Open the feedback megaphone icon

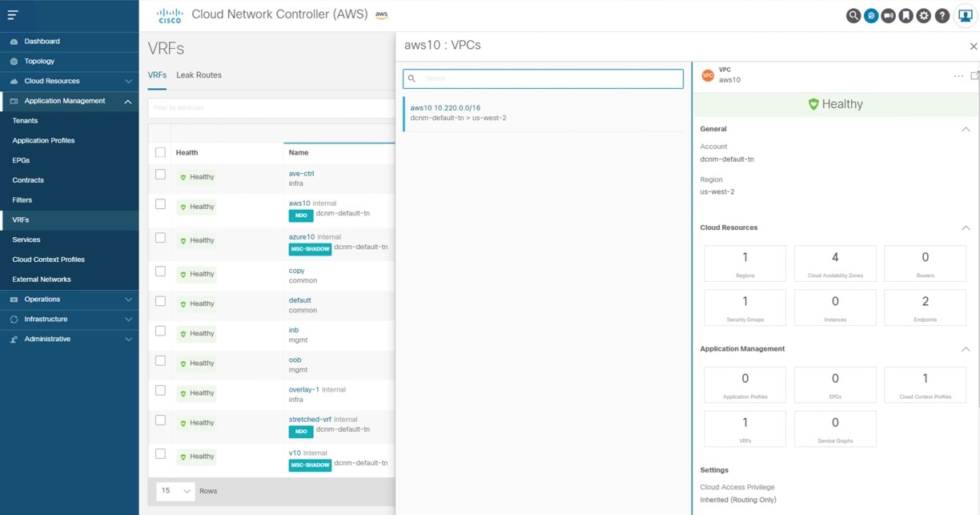[x=889, y=15]
